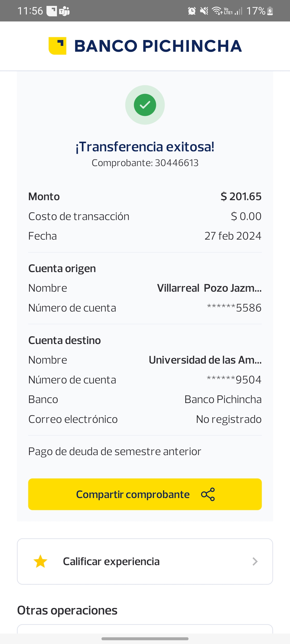
Task: Tap the muted sound status icon
Action: [x=204, y=11]
